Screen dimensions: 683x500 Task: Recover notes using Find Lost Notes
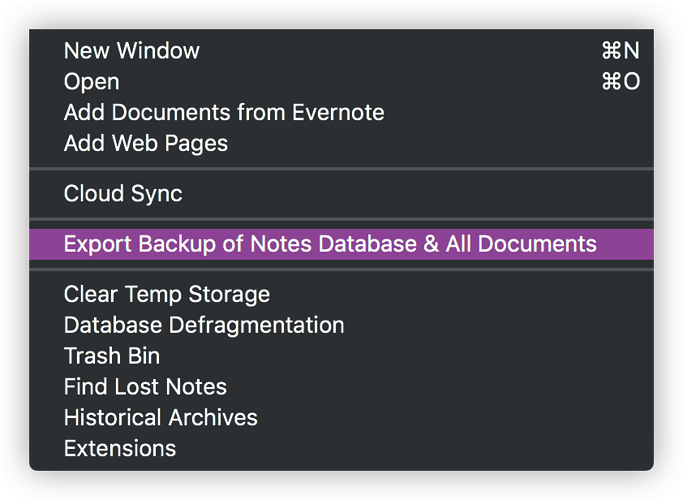tap(342, 387)
